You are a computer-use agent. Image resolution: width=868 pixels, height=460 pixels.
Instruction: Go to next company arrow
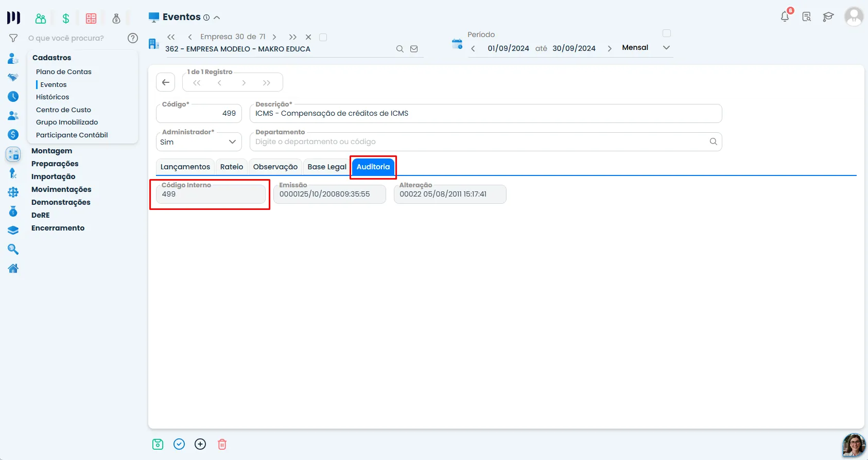pos(274,37)
